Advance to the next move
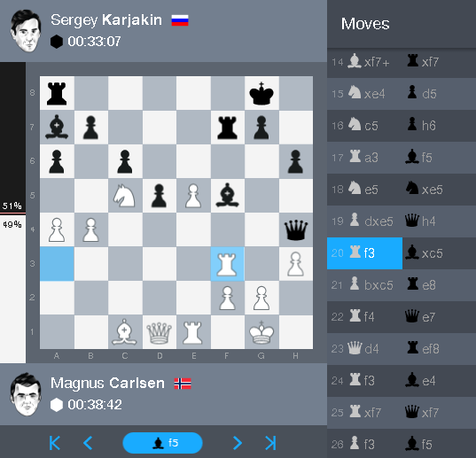The width and height of the screenshot is (476, 458). pos(237,443)
